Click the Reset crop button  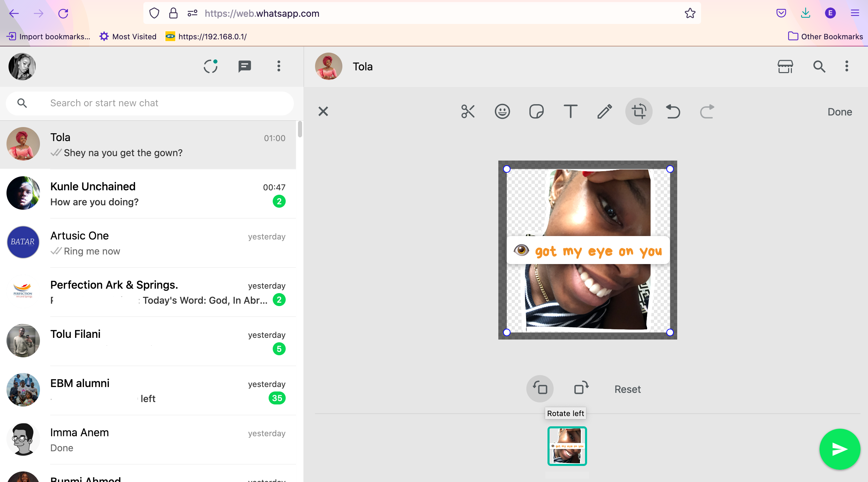point(627,389)
